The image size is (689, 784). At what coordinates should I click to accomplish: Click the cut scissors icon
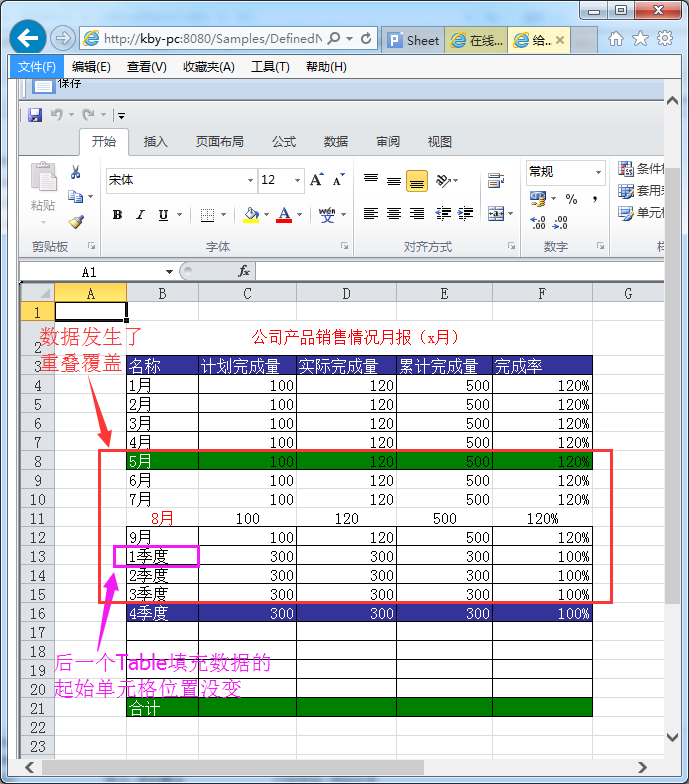75,172
